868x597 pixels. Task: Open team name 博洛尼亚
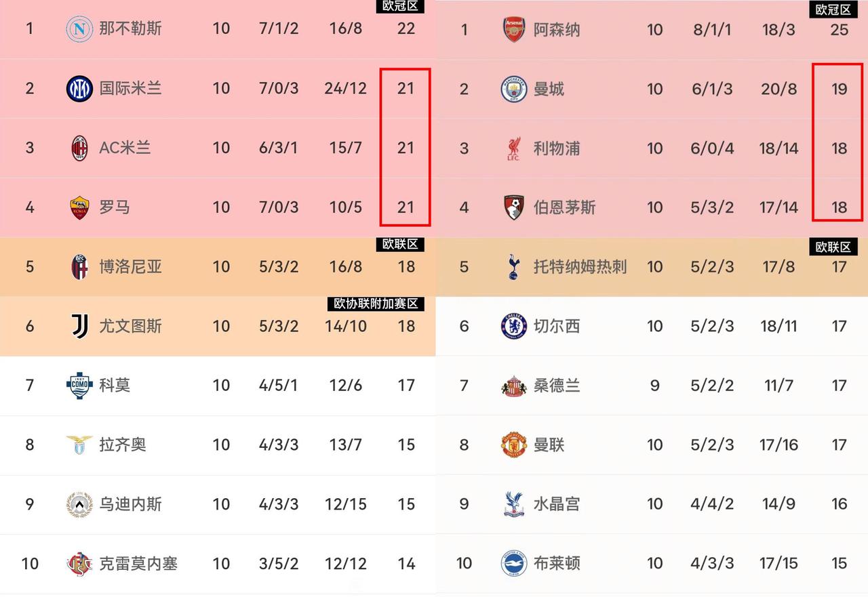click(130, 267)
